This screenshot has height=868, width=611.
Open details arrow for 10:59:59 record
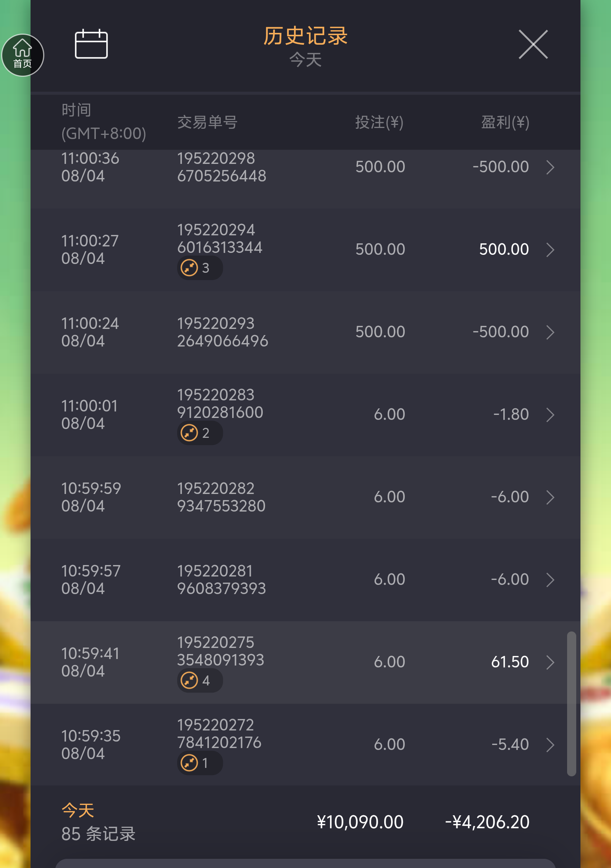pos(550,497)
